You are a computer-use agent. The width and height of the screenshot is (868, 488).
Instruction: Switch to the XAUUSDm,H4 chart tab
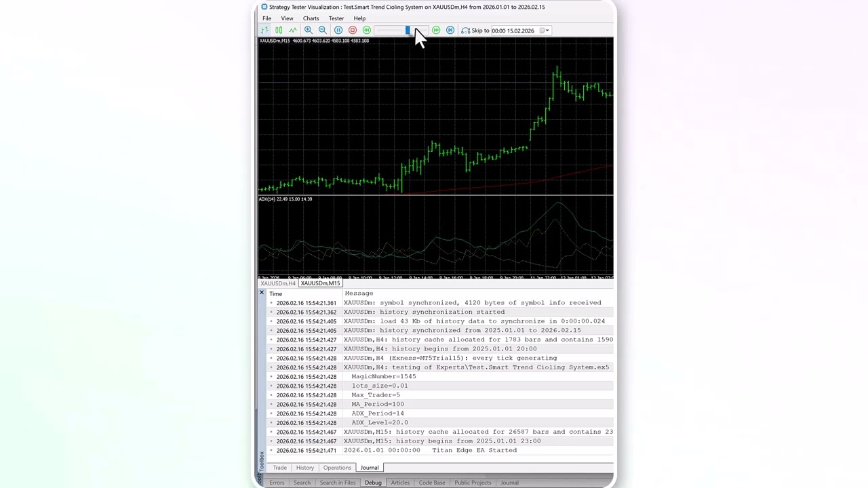point(278,283)
